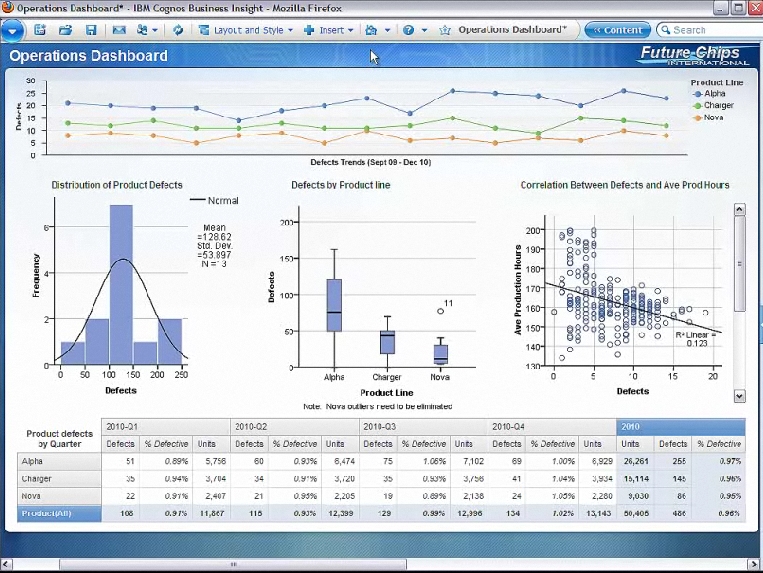Click the New dashboard icon
This screenshot has width=763, height=573.
pos(40,30)
